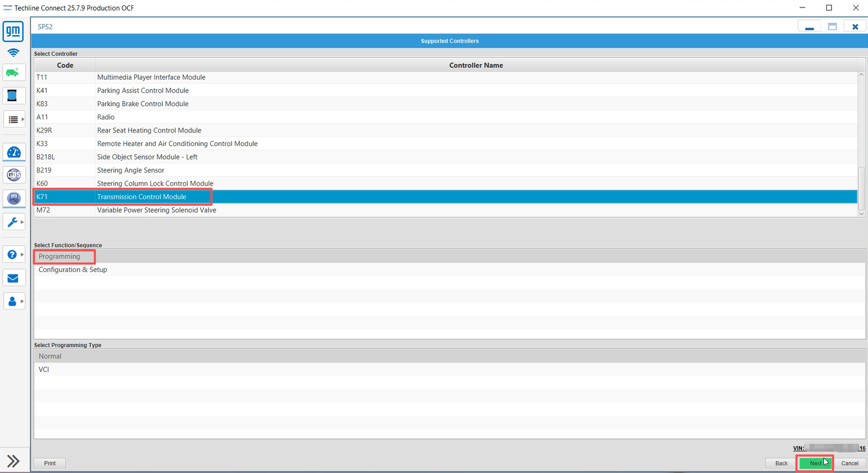Select VCI programming type
The width and height of the screenshot is (868, 473).
(x=44, y=369)
